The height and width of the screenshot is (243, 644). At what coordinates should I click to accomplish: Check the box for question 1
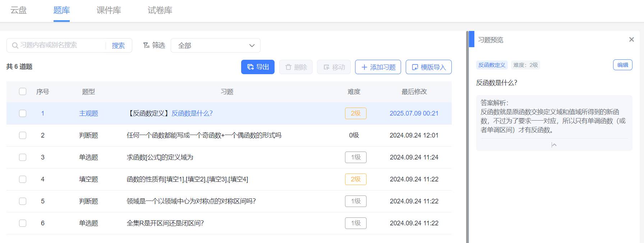23,113
